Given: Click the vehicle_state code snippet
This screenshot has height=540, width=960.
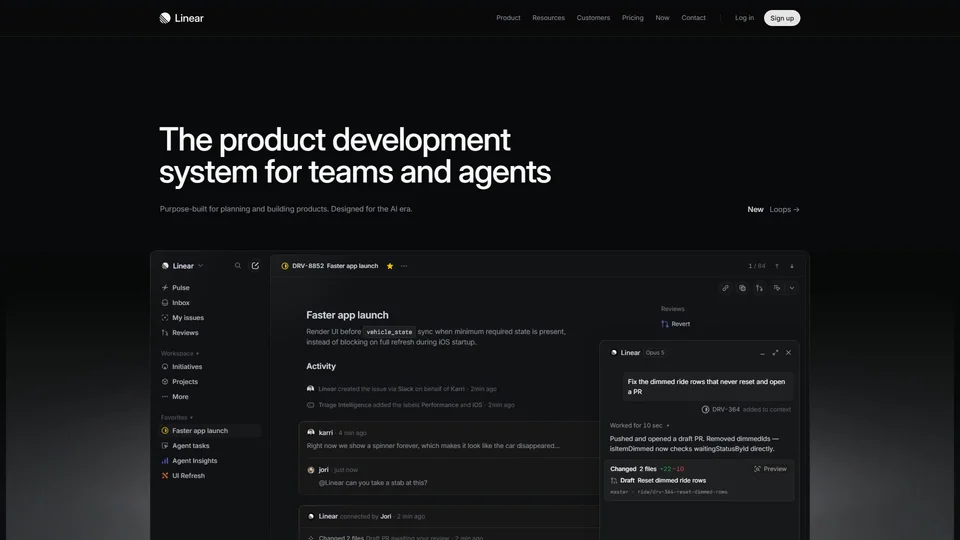Looking at the screenshot, I should (389, 332).
